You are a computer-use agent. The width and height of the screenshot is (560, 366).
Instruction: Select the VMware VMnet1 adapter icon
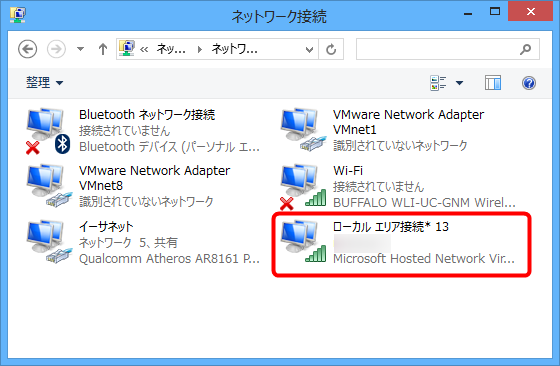[x=303, y=130]
